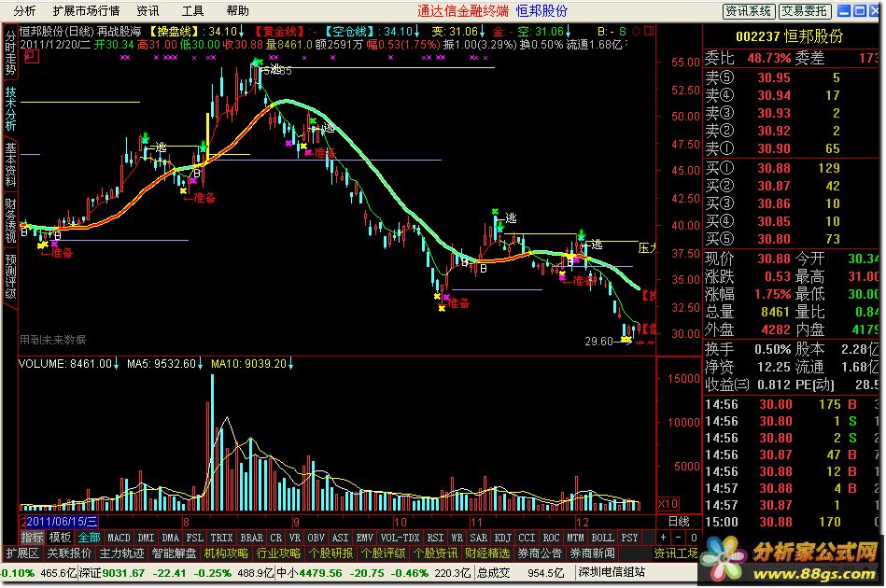Select the VOL-TDX indicator

[x=401, y=538]
